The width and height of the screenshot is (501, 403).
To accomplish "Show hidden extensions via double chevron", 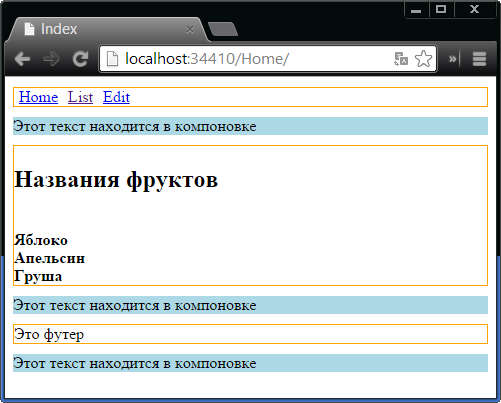I will [x=452, y=59].
